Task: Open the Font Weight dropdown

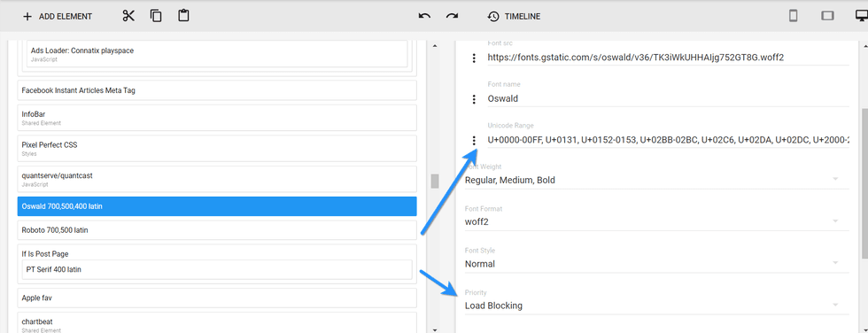Action: (656, 180)
